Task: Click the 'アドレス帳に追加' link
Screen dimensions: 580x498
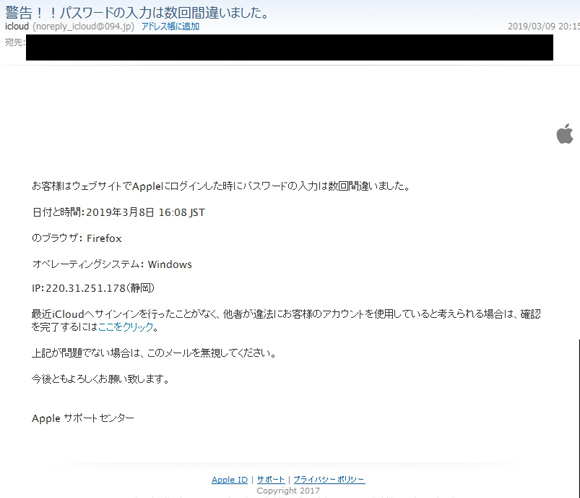Action: tap(171, 27)
